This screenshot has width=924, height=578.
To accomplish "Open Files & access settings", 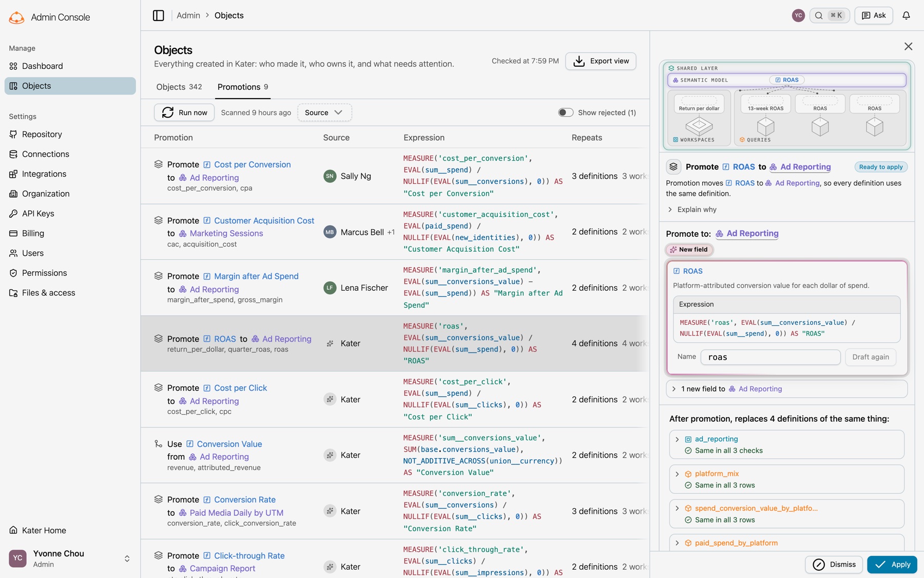I will point(70,293).
